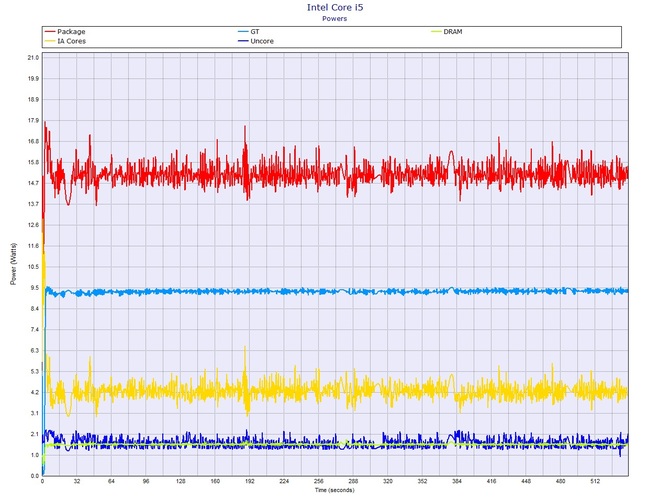Image resolution: width=670 pixels, height=502 pixels.
Task: Click the 13.7 y-axis value
Action: coord(33,204)
